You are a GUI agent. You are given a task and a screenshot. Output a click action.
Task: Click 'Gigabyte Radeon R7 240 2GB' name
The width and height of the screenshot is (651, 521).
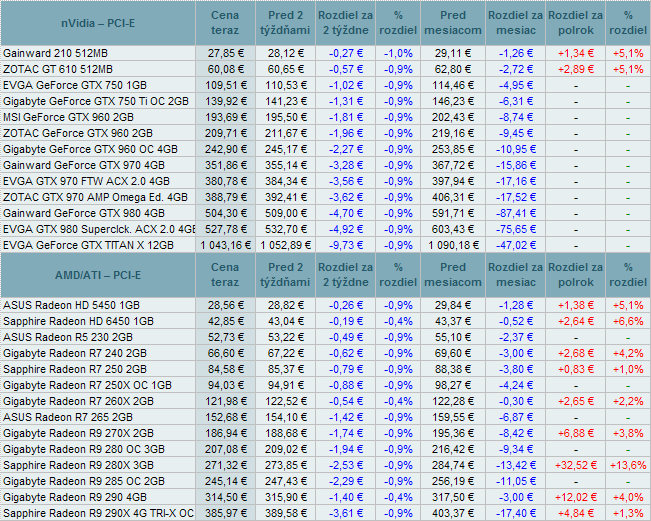[75, 353]
